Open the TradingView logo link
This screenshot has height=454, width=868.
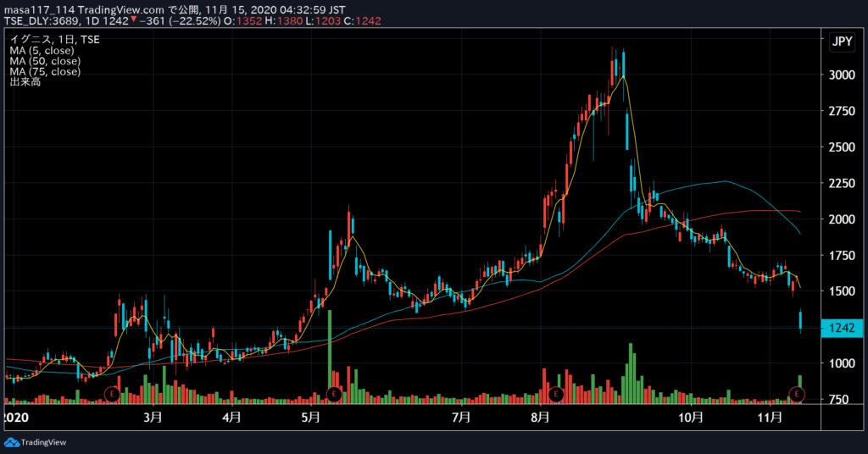coord(35,442)
